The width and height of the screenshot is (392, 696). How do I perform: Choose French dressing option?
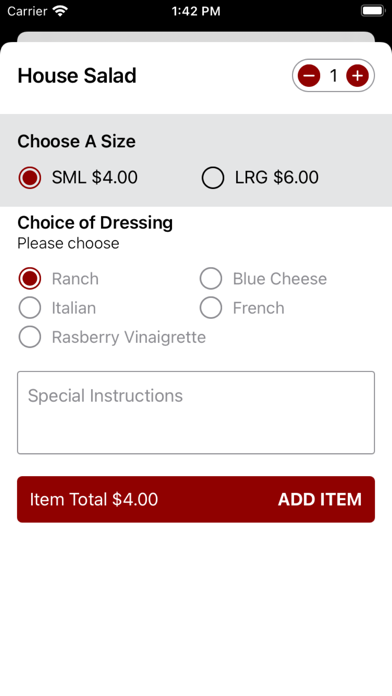pos(211,308)
